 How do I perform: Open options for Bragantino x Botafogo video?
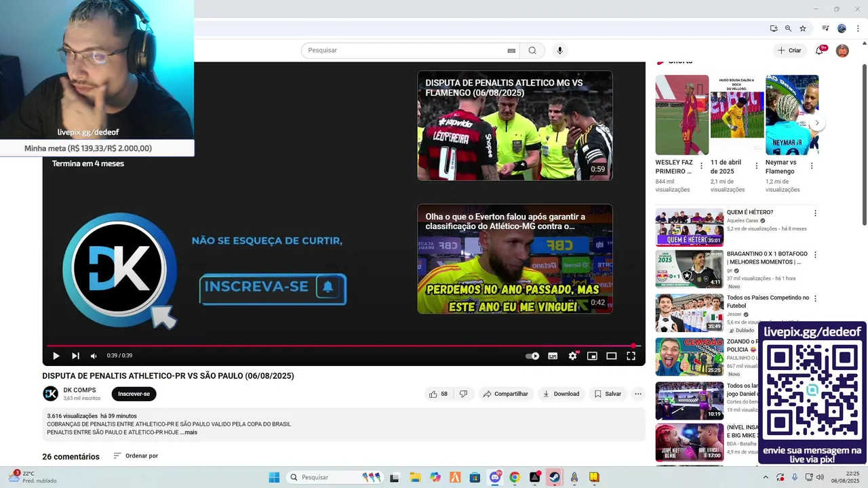click(815, 255)
